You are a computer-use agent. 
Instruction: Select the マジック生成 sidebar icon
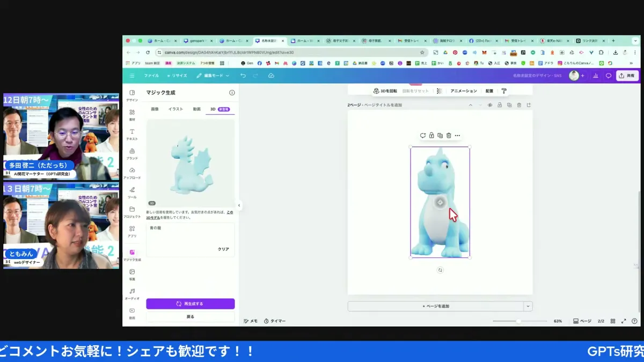(x=132, y=255)
